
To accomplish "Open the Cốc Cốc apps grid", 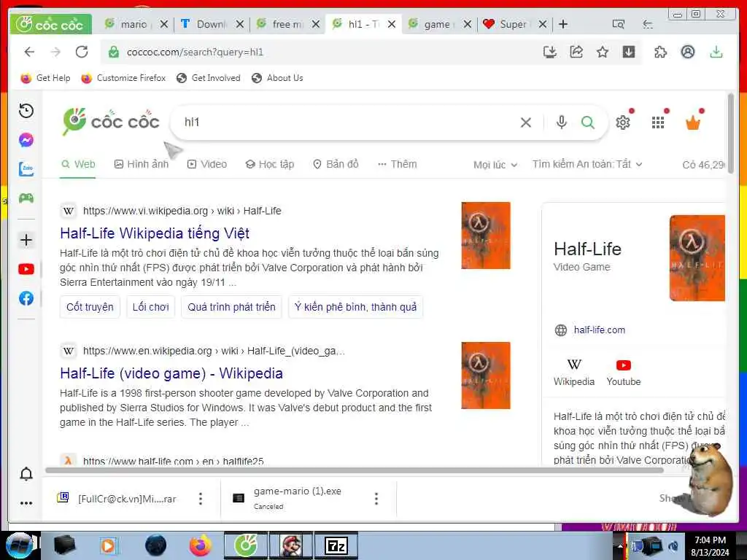I will (658, 122).
